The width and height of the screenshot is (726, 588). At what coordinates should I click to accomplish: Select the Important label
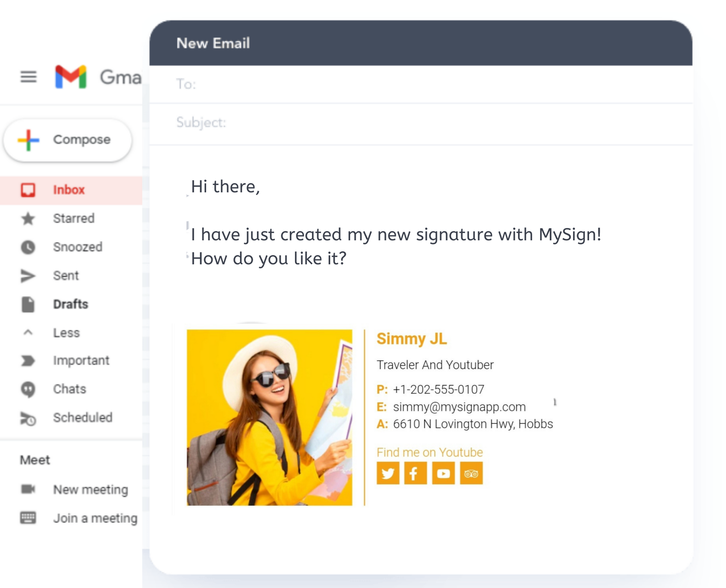81,360
